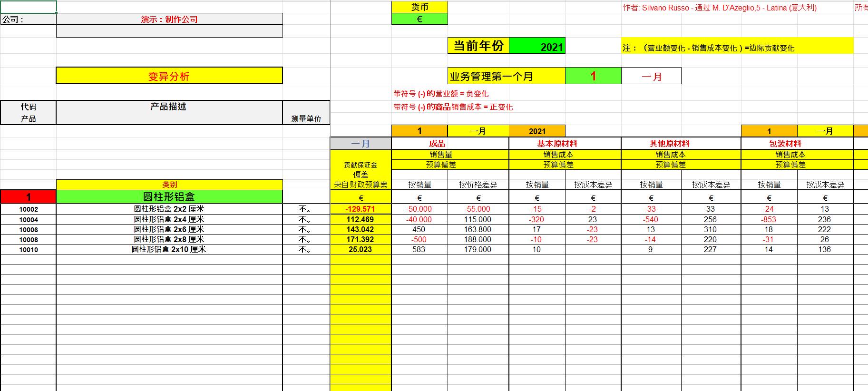Screen dimensions: 868x391
Task: Select the company name cell '演示：制作公司'
Action: 169,19
